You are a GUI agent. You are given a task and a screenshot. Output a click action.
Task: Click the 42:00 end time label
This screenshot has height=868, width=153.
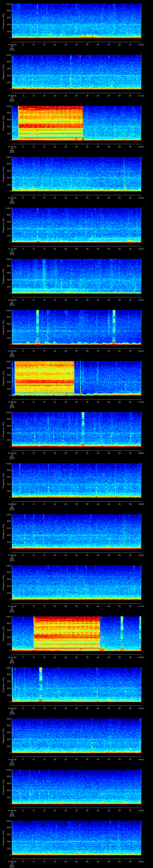141,657
